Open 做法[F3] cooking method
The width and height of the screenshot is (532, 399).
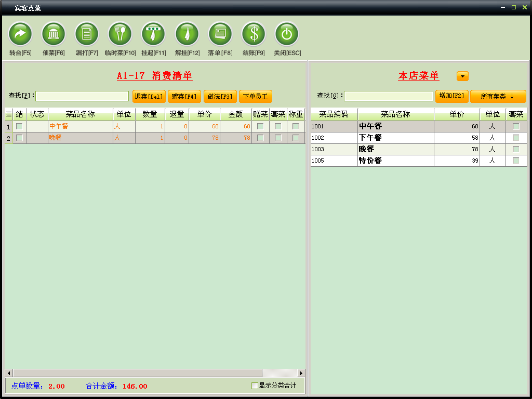(220, 96)
